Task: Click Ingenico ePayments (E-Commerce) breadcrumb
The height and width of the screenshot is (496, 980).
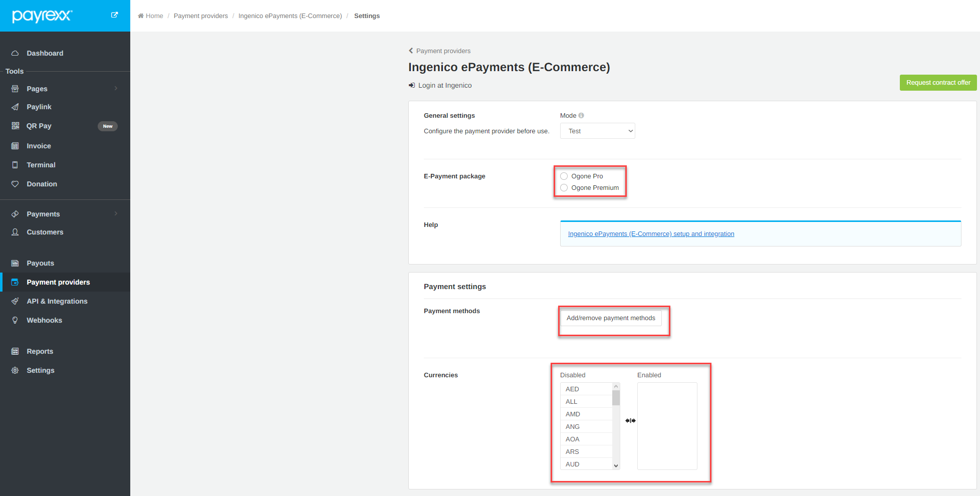Action: pyautogui.click(x=290, y=16)
